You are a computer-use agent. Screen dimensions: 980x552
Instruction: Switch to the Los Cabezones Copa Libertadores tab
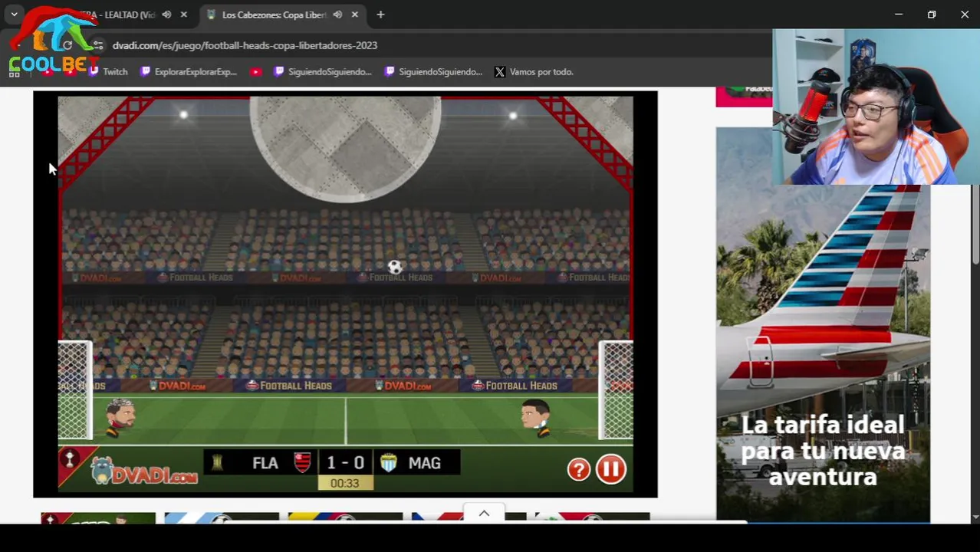tap(282, 15)
